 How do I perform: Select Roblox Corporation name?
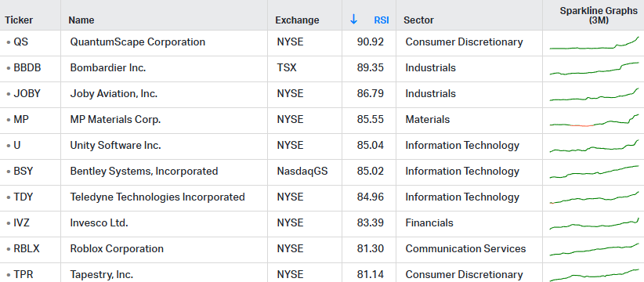pyautogui.click(x=117, y=249)
